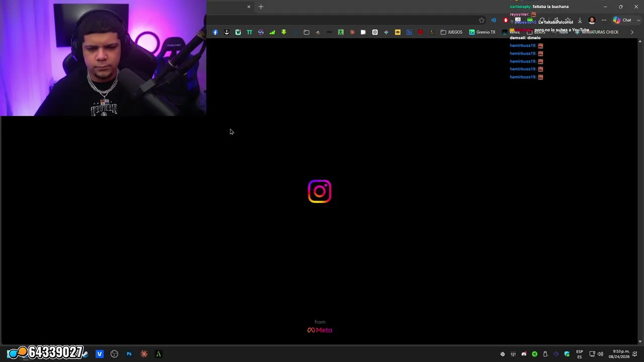This screenshot has width=644, height=362.
Task: Open the orange starburst app in taskbar
Action: [x=144, y=354]
